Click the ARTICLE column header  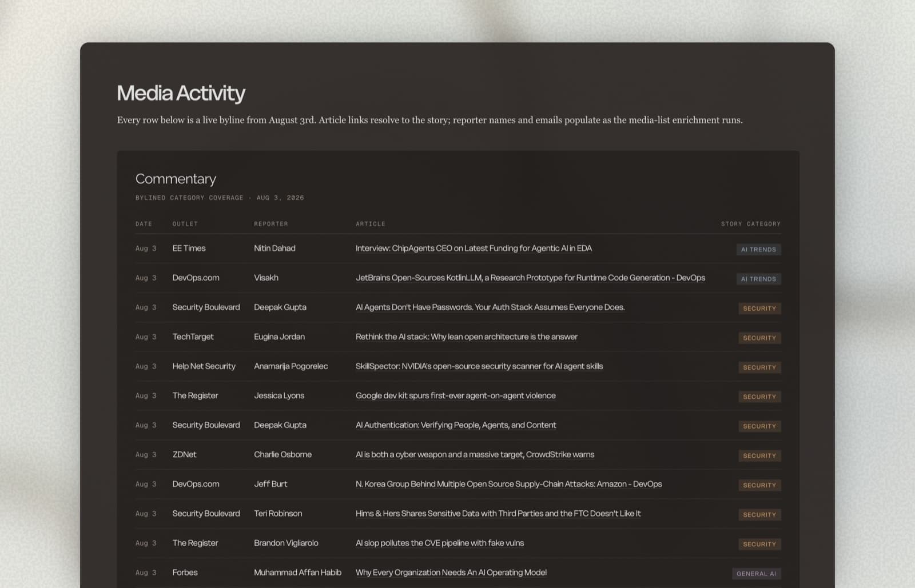(371, 224)
